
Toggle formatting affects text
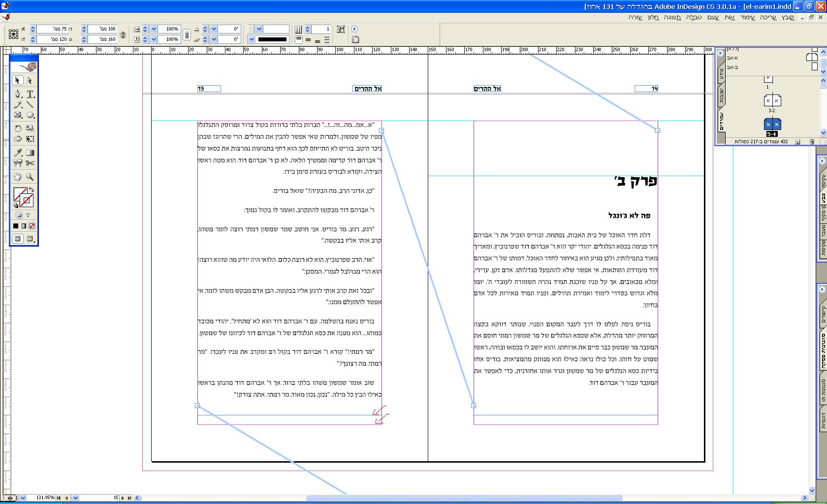coord(28,215)
